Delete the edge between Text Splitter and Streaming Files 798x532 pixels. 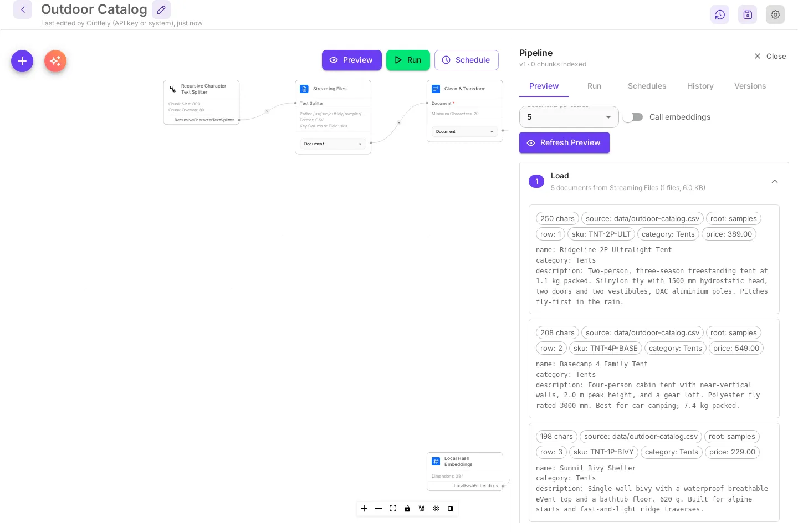click(x=267, y=111)
